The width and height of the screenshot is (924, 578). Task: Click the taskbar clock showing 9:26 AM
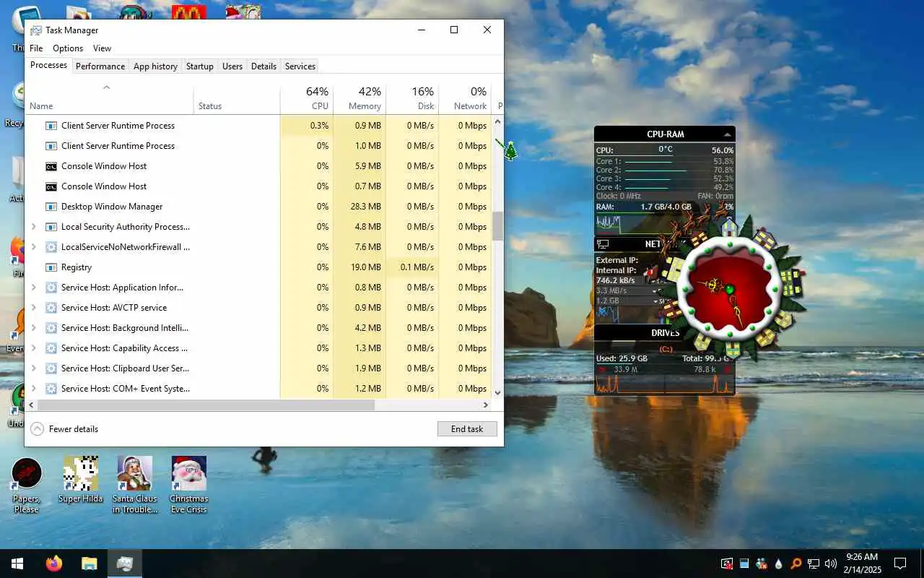(863, 564)
